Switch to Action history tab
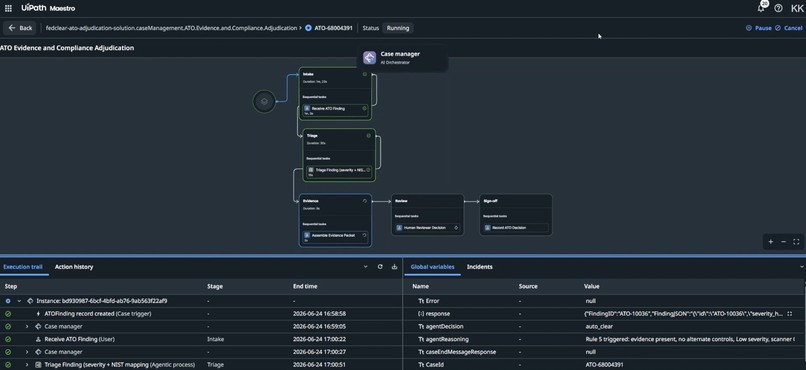 [x=74, y=267]
